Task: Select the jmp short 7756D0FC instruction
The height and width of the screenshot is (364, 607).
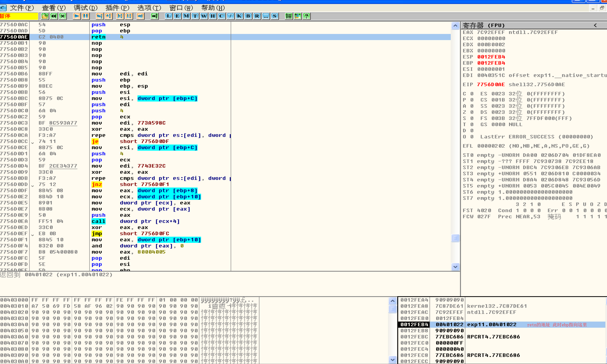Action: pyautogui.click(x=225, y=233)
